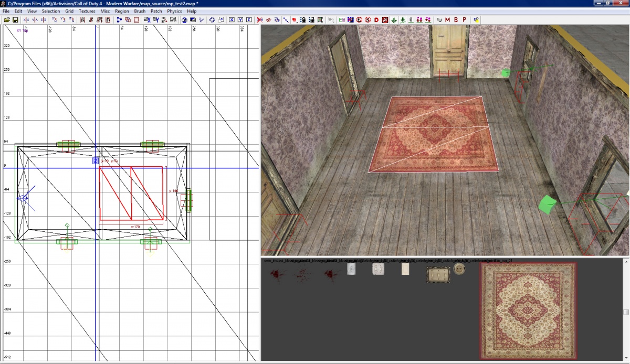Switch to X view using the X button
Screen dimensions: 630x364
(232, 20)
